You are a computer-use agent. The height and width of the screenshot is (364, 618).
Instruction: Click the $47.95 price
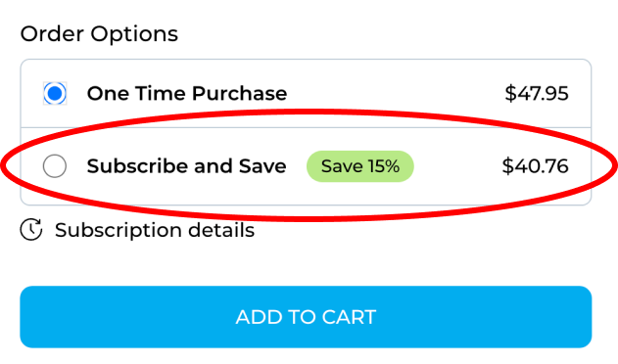click(x=537, y=94)
